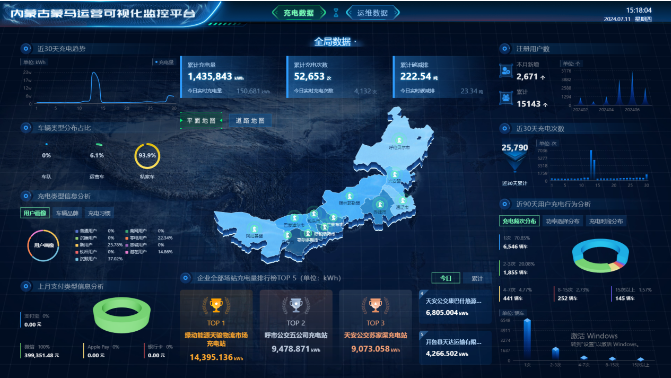Click the 呼伦贝尔市 station marker on map

coord(399,140)
